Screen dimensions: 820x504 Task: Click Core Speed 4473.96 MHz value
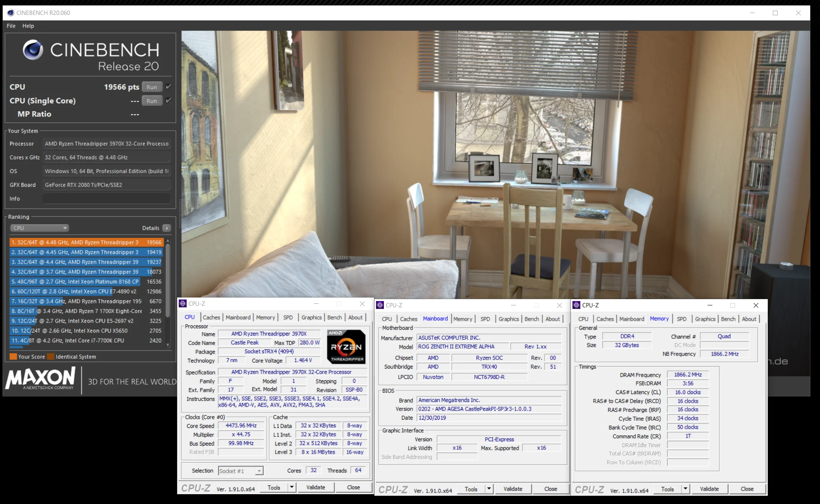(241, 425)
